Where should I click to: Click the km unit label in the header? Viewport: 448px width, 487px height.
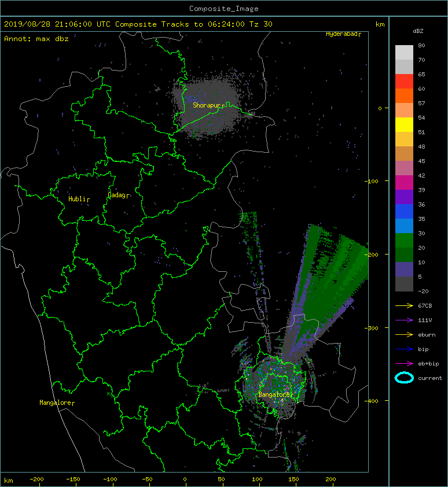pos(380,24)
